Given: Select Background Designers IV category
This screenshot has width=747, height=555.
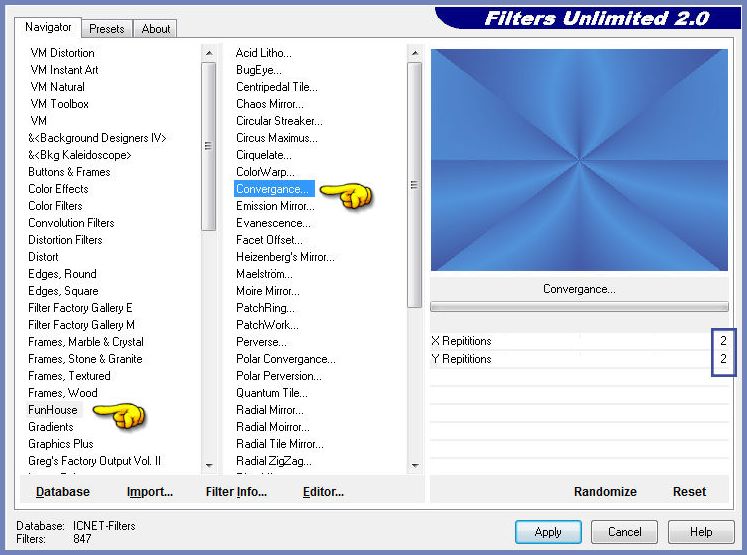Looking at the screenshot, I should click(x=97, y=138).
